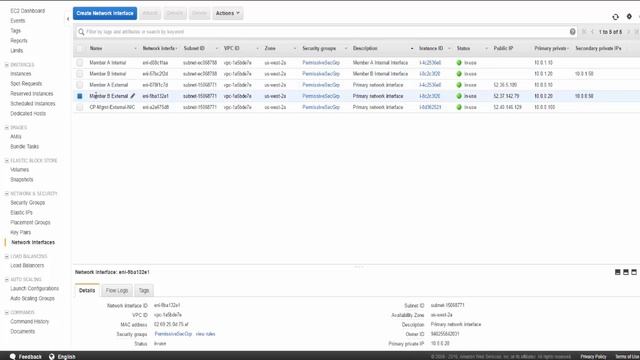Click the search magnifier icon
Image resolution: width=640 pixels, height=360 pixels.
coord(81,32)
